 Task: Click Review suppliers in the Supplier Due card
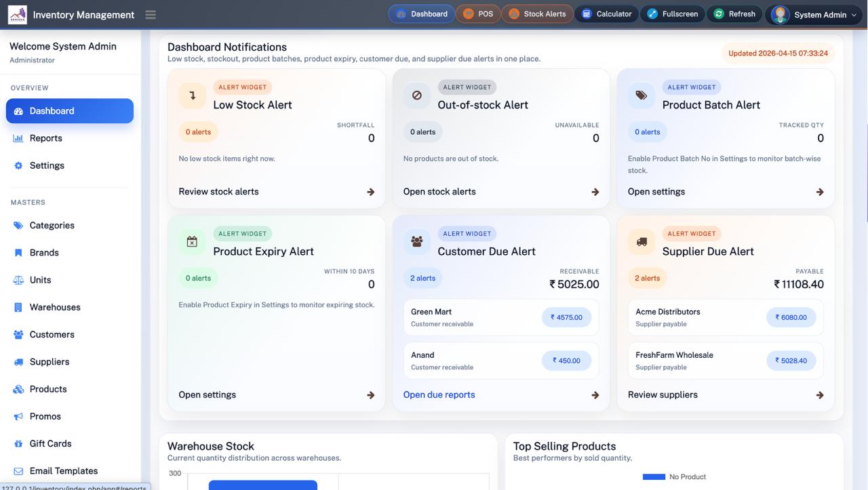[662, 394]
